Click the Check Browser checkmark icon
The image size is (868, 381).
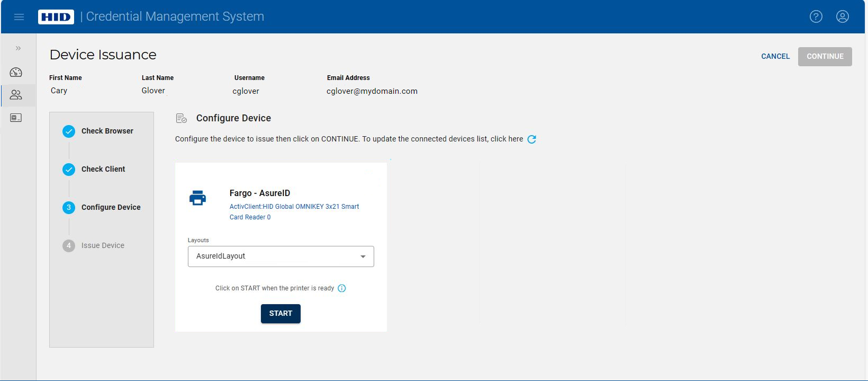click(x=69, y=131)
